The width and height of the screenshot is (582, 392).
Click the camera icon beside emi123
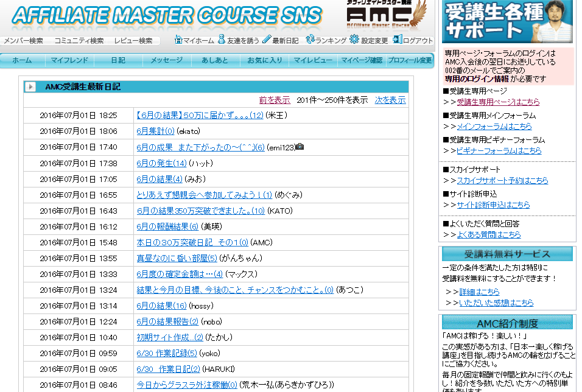click(x=300, y=147)
